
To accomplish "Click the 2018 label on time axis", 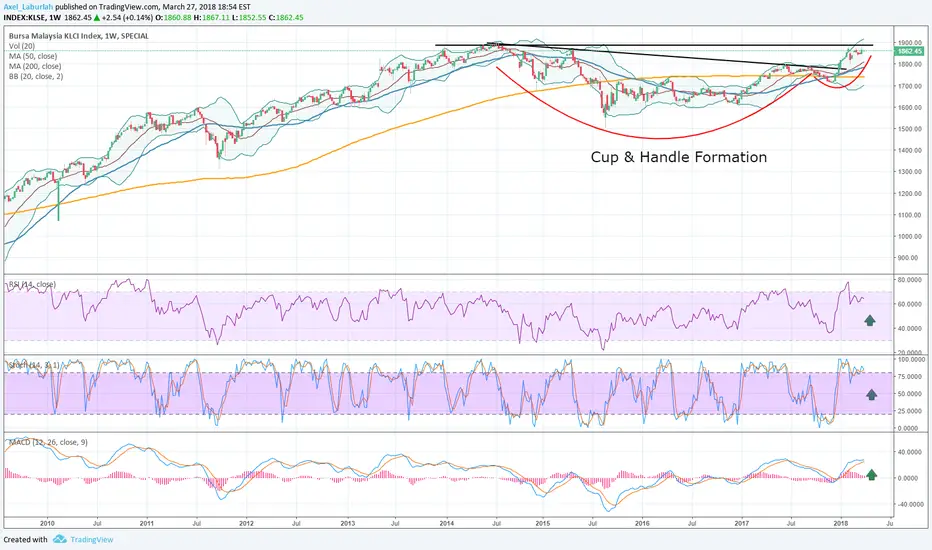I will (x=840, y=523).
